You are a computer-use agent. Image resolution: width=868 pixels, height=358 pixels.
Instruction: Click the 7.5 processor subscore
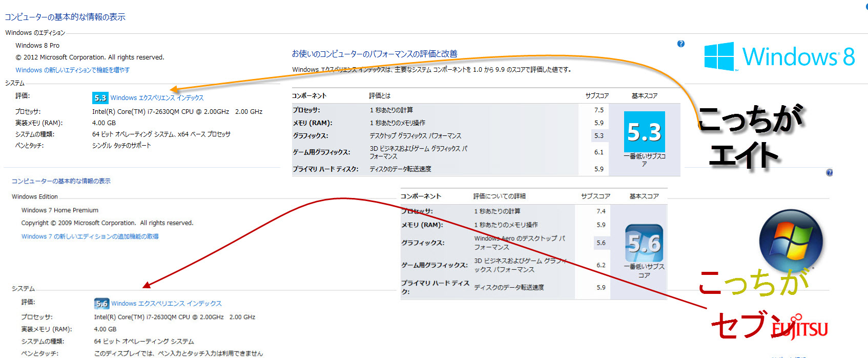coord(599,110)
